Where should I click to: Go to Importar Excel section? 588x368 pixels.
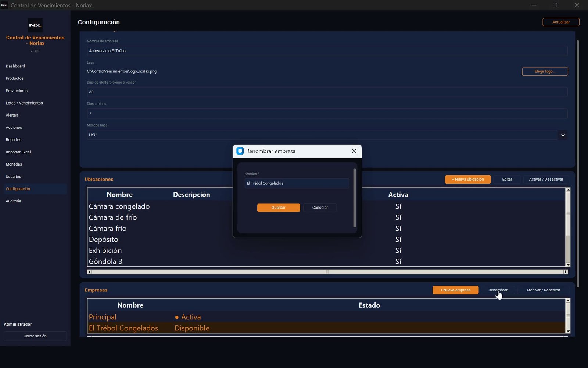[x=18, y=152]
